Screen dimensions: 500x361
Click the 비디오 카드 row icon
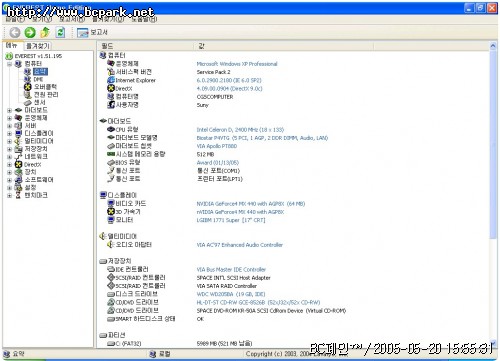[111, 203]
